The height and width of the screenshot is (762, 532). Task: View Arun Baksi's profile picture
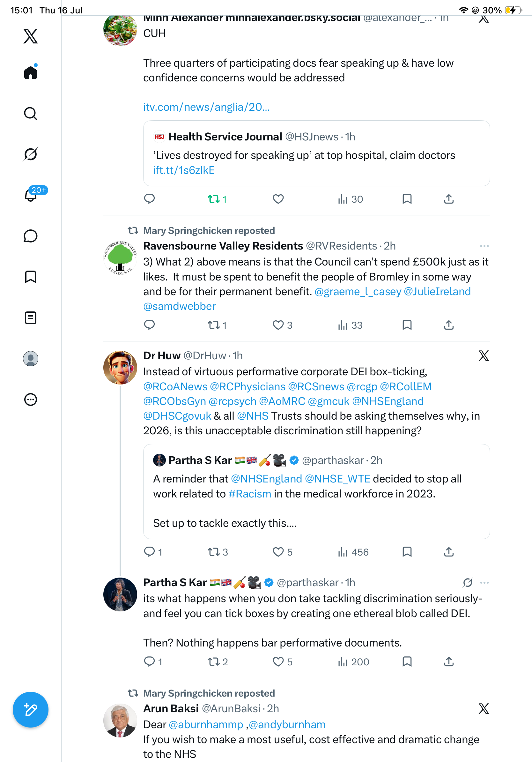(x=120, y=720)
